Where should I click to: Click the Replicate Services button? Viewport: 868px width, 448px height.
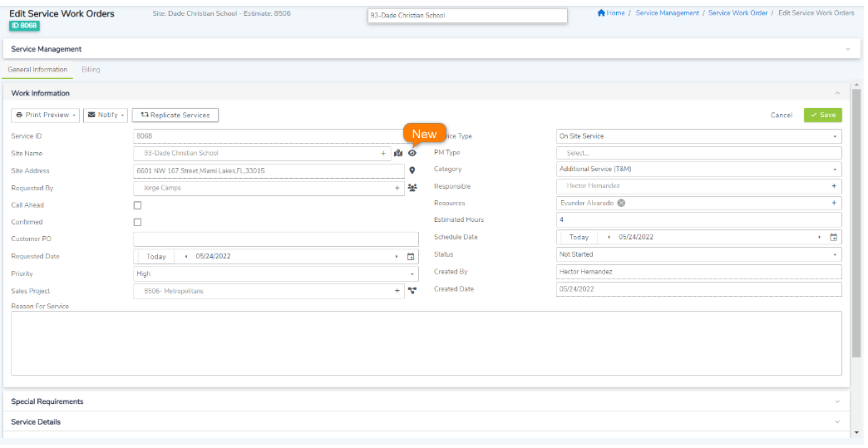tap(175, 115)
